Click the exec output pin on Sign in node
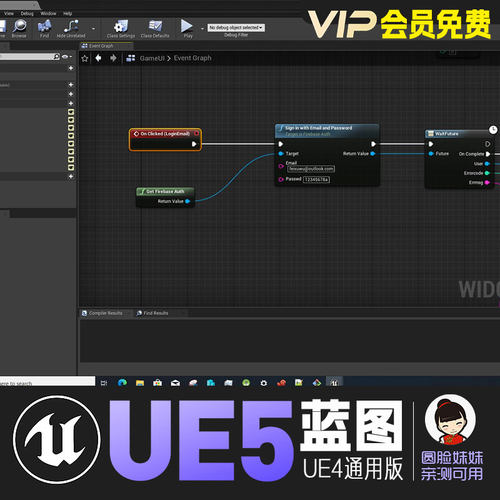Viewport: 500px width, 500px height. click(373, 144)
